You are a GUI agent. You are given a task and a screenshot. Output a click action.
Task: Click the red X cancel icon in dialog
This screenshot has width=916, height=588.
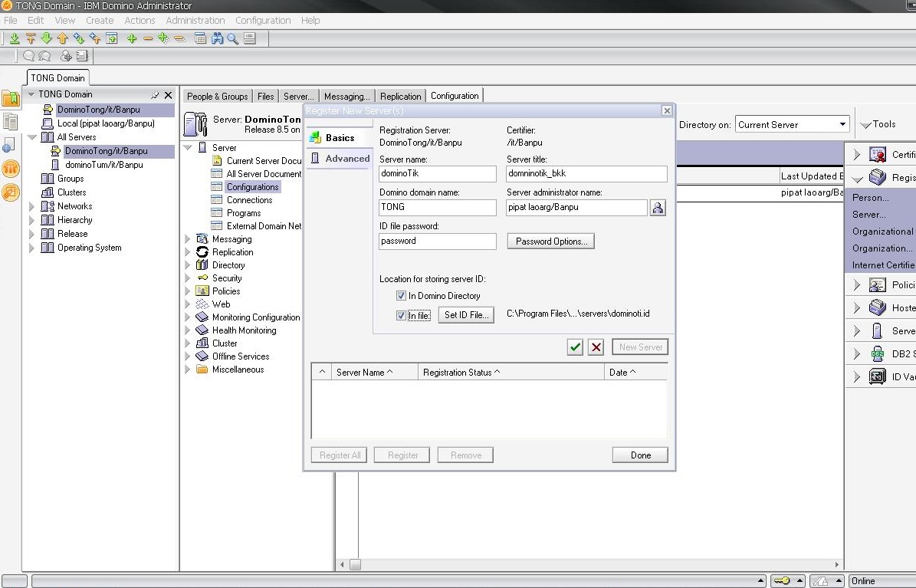coord(596,347)
